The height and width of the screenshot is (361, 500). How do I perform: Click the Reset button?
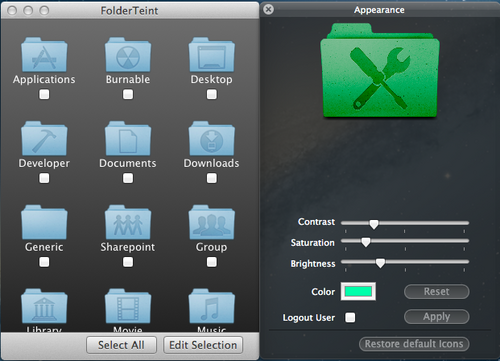coord(437,292)
